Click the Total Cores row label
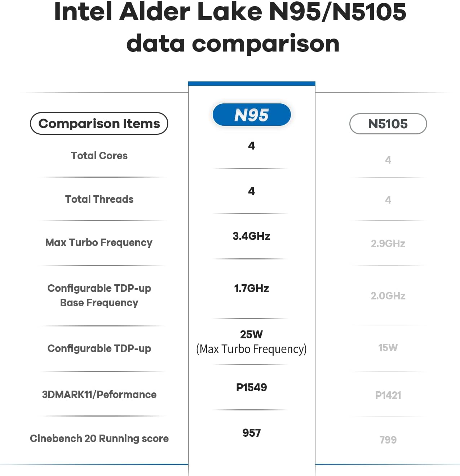460x476 pixels. [99, 156]
